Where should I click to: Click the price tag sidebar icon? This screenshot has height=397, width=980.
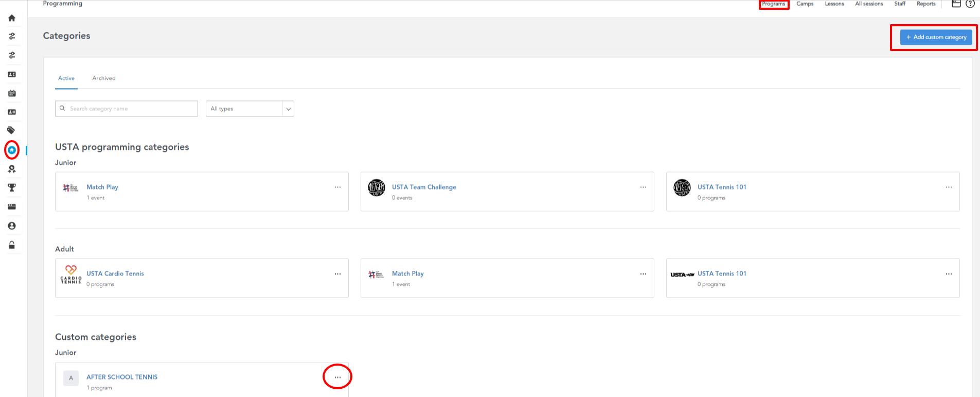(11, 130)
